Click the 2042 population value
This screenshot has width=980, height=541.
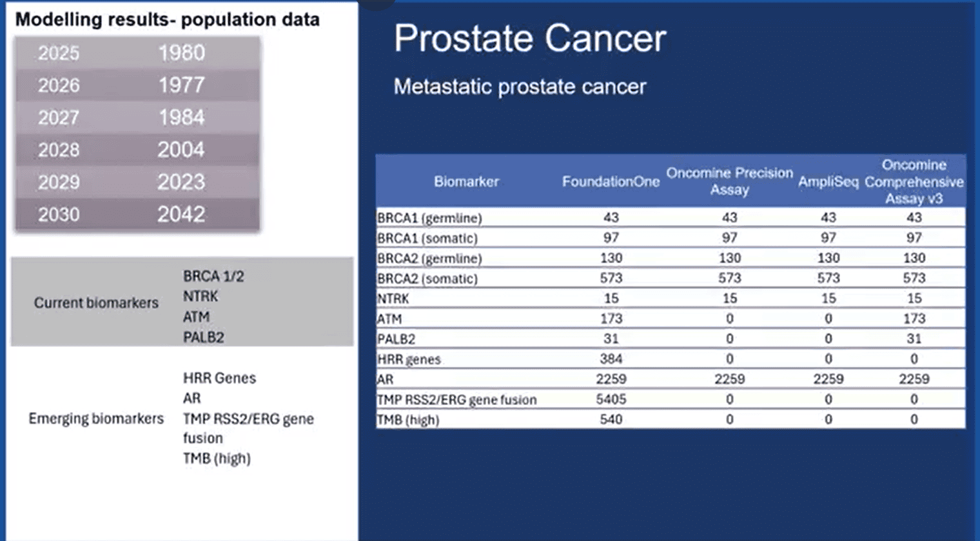(181, 214)
